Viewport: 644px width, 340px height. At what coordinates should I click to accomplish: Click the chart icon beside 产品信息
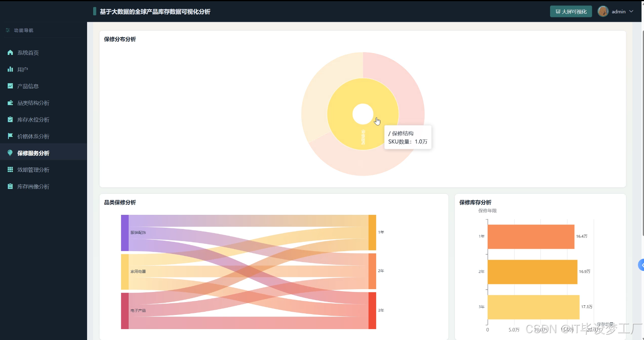(10, 86)
